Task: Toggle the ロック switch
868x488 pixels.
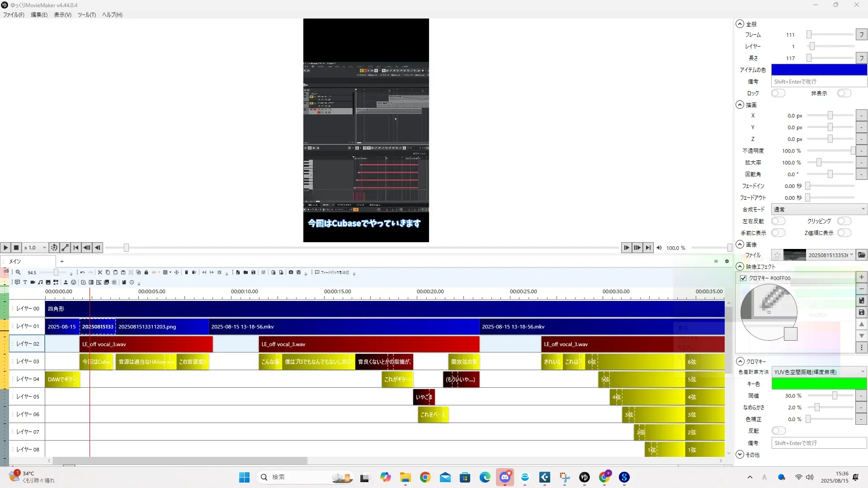Action: pyautogui.click(x=778, y=93)
